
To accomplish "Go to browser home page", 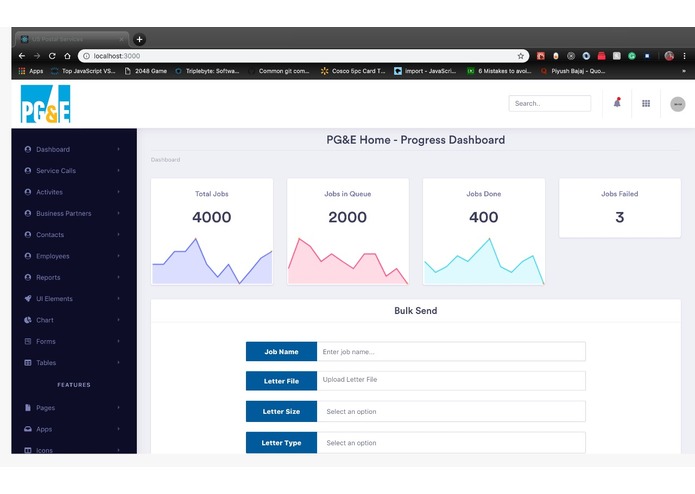I will (67, 56).
